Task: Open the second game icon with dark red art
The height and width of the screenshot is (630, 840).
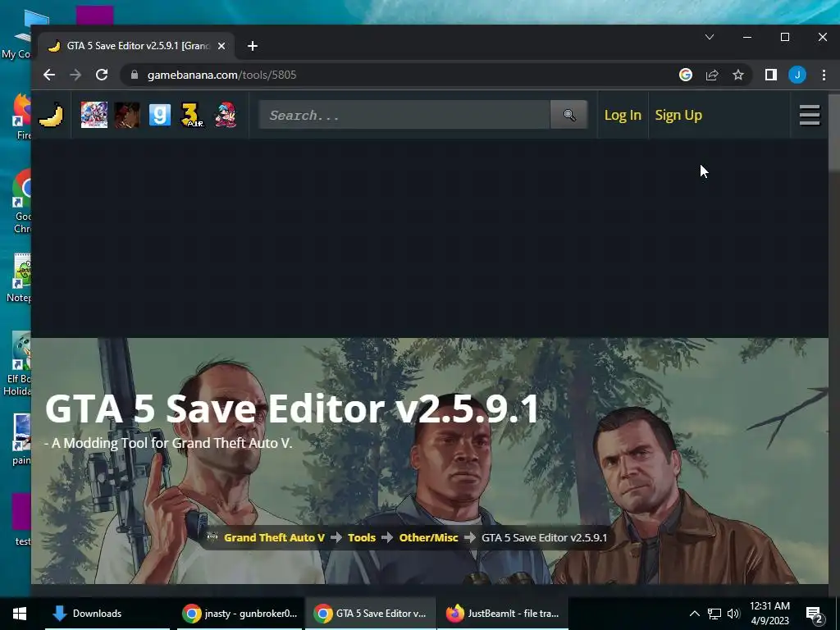Action: point(127,115)
